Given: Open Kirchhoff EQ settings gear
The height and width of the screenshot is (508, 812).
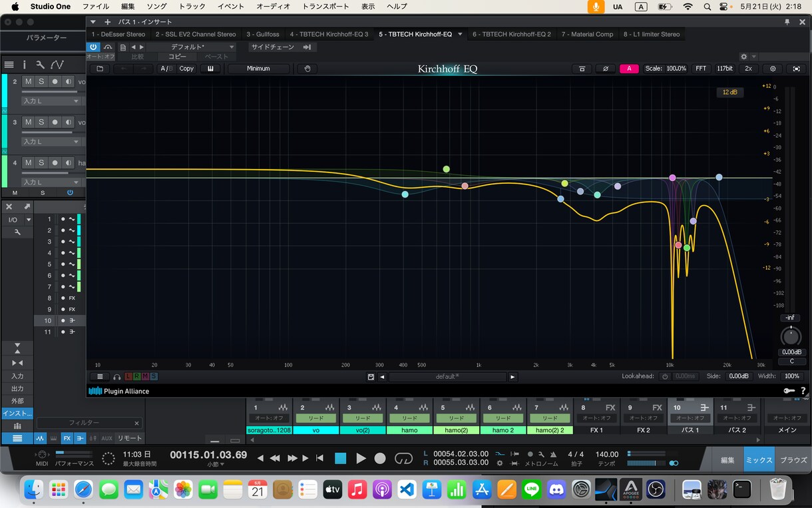Looking at the screenshot, I should click(x=773, y=69).
